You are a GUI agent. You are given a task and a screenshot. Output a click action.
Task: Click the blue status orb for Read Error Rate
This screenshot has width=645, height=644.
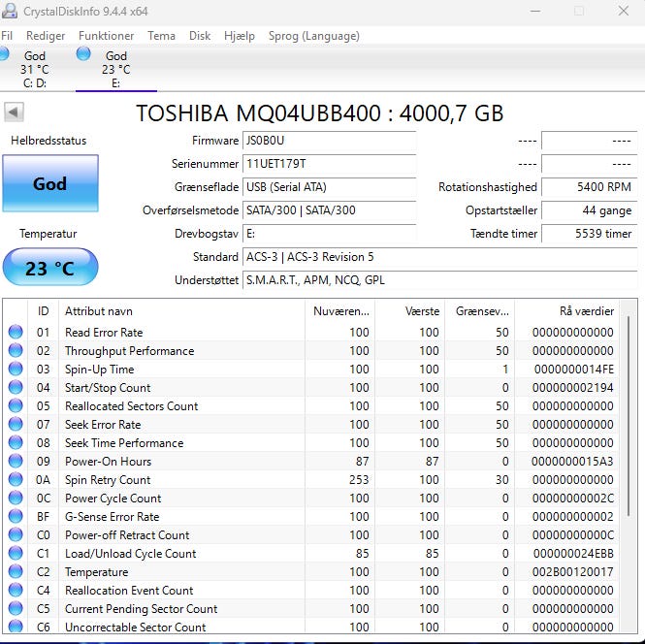[16, 332]
